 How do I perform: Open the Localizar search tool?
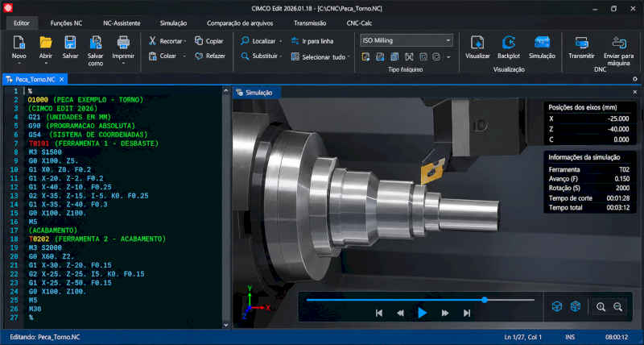(x=258, y=41)
